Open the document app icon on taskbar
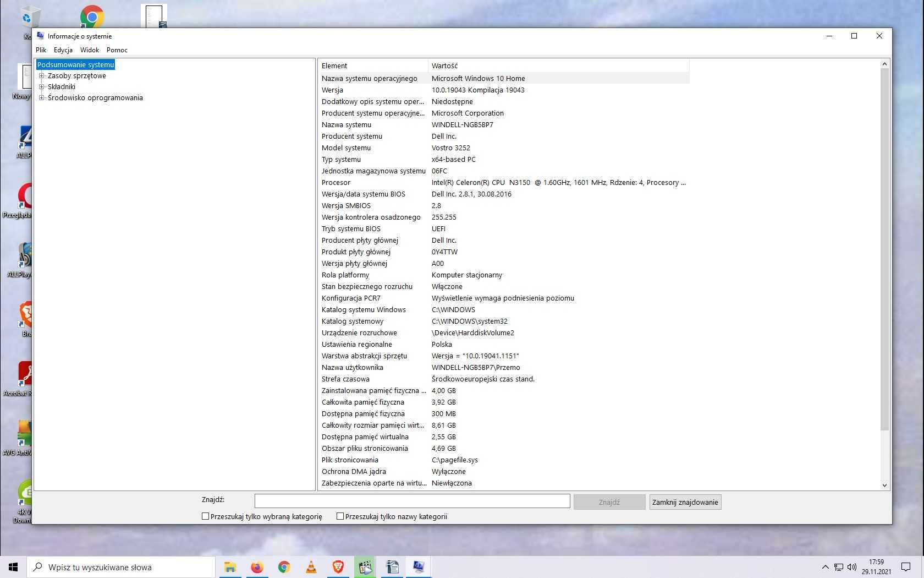 [392, 567]
